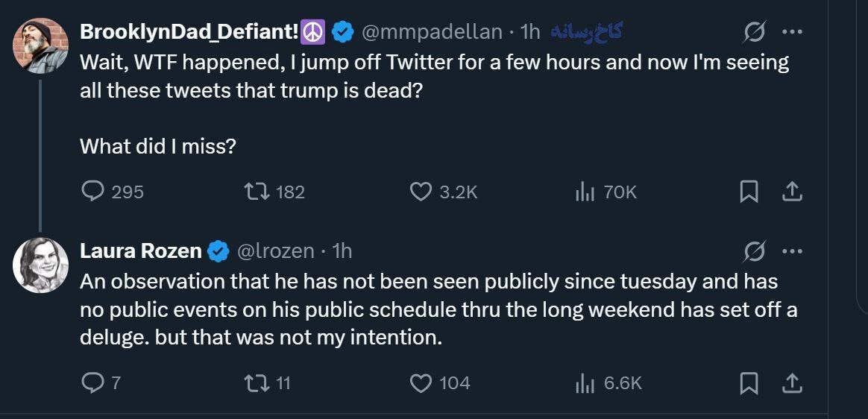Visit the @lrozen handle link
This screenshot has height=419, width=868.
click(275, 251)
